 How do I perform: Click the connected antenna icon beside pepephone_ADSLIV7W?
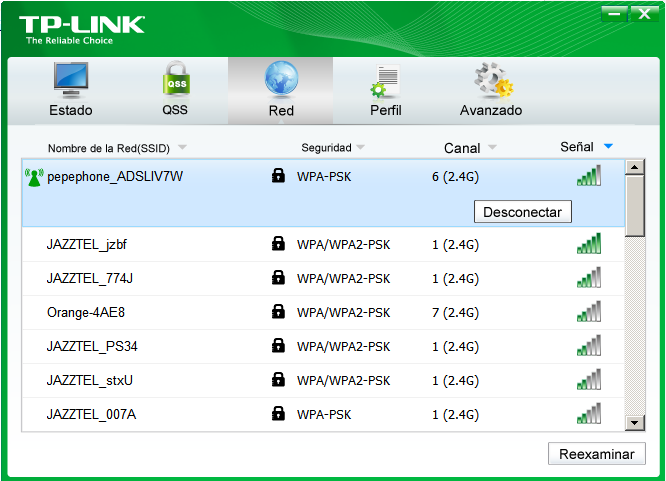click(34, 177)
